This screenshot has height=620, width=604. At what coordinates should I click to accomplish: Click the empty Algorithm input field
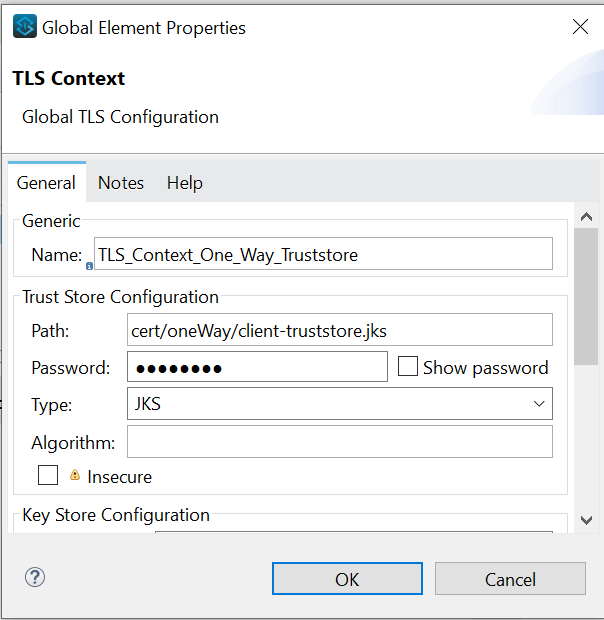coord(339,441)
